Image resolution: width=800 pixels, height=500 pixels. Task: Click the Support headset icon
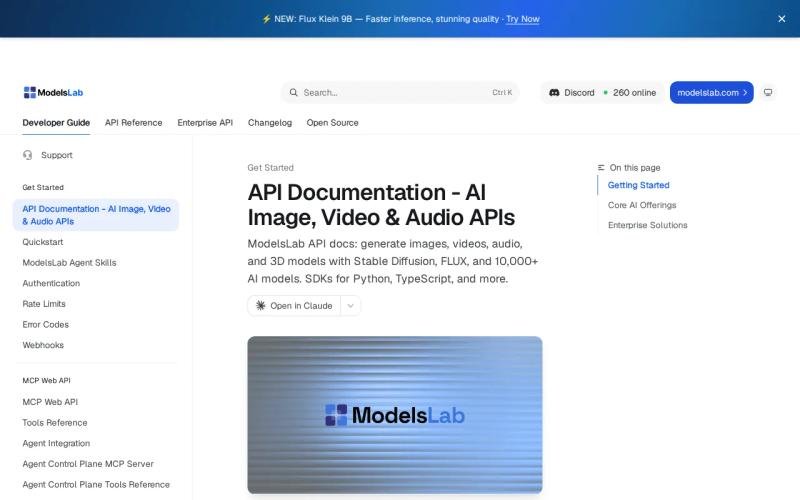28,155
